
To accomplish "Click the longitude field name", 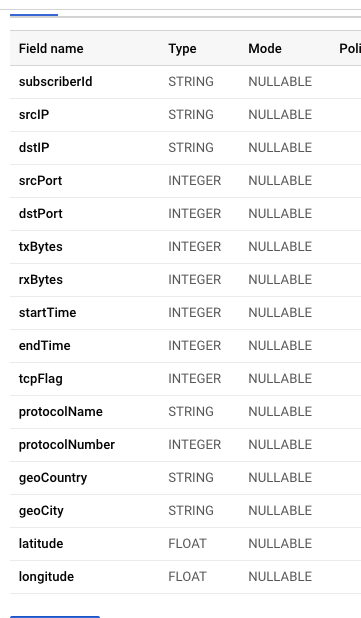I will [47, 577].
